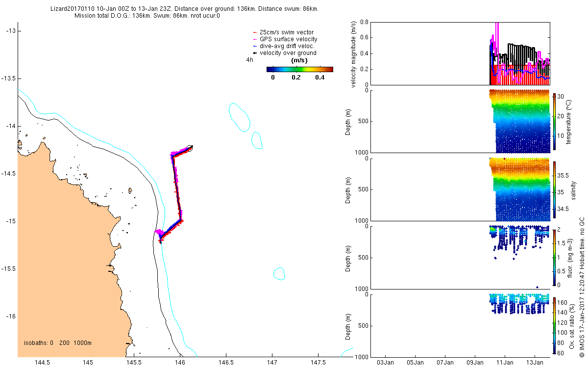
Task: Click the 'temperature (°C)' colorbar label
Action: [x=569, y=121]
